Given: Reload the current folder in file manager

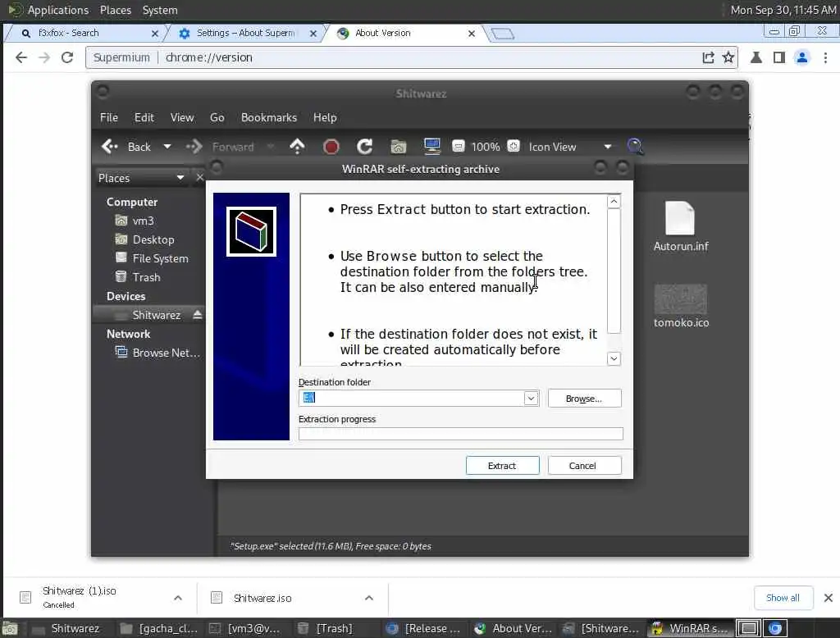Looking at the screenshot, I should click(x=365, y=146).
